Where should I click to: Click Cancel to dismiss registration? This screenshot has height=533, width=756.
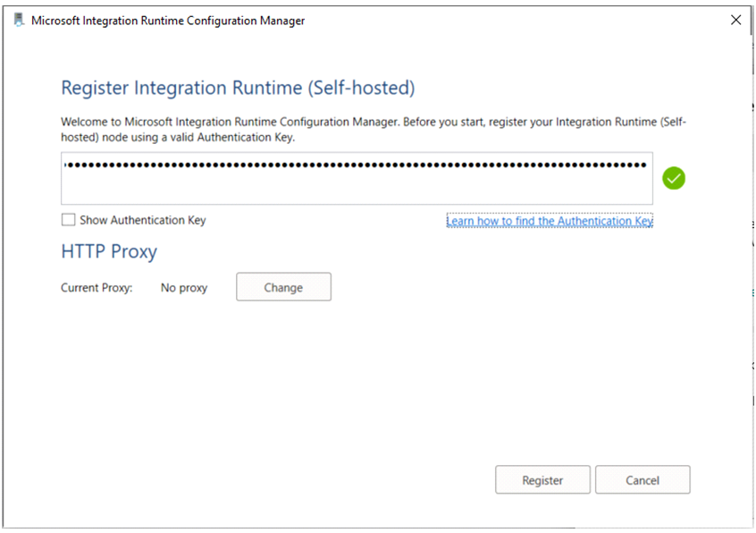tap(643, 479)
